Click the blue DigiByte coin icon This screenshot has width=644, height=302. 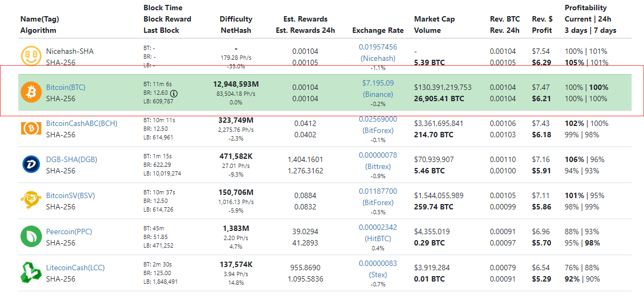tap(31, 165)
